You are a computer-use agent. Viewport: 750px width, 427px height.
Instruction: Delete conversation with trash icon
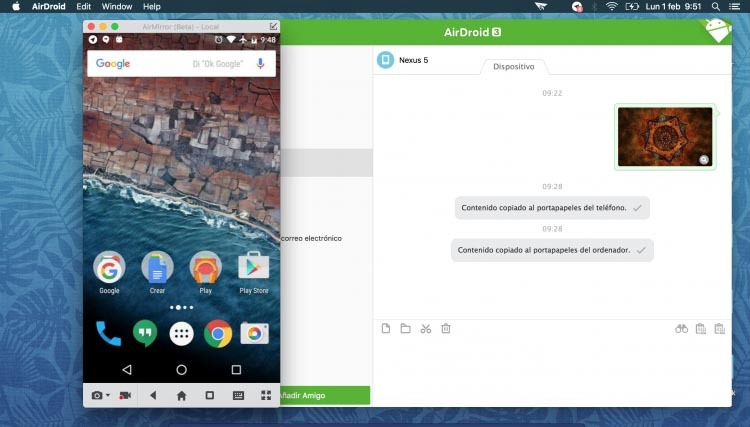[446, 328]
